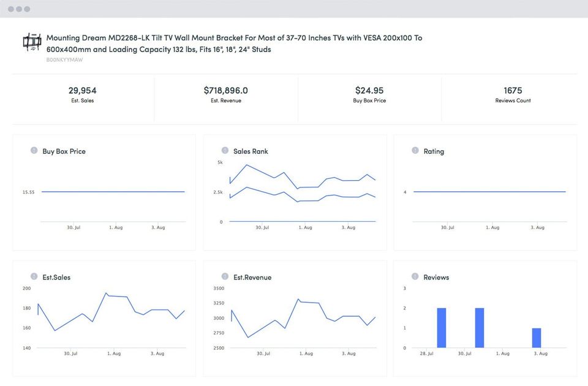Image resolution: width=588 pixels, height=386 pixels.
Task: Click the shortest bar in Reviews chart
Action: 537,338
